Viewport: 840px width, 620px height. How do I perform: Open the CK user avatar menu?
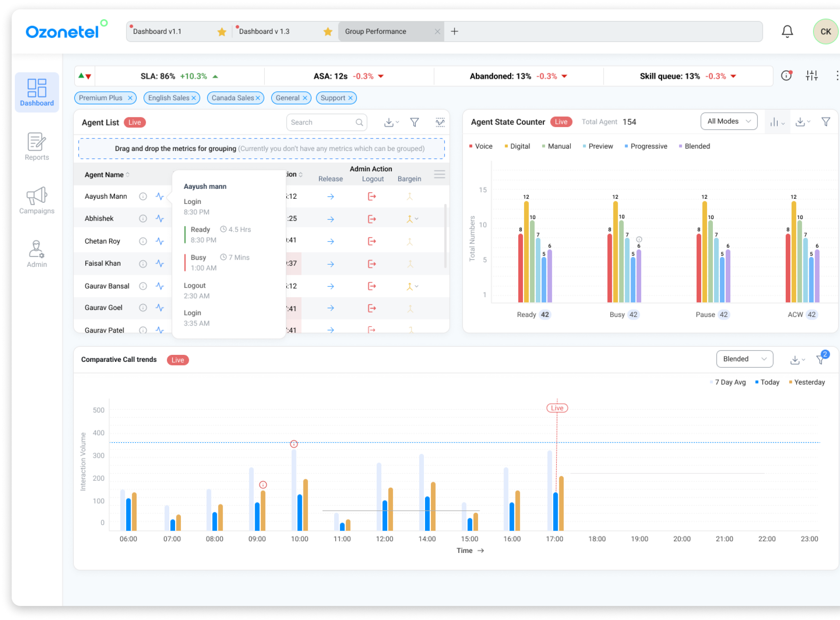[x=825, y=32]
